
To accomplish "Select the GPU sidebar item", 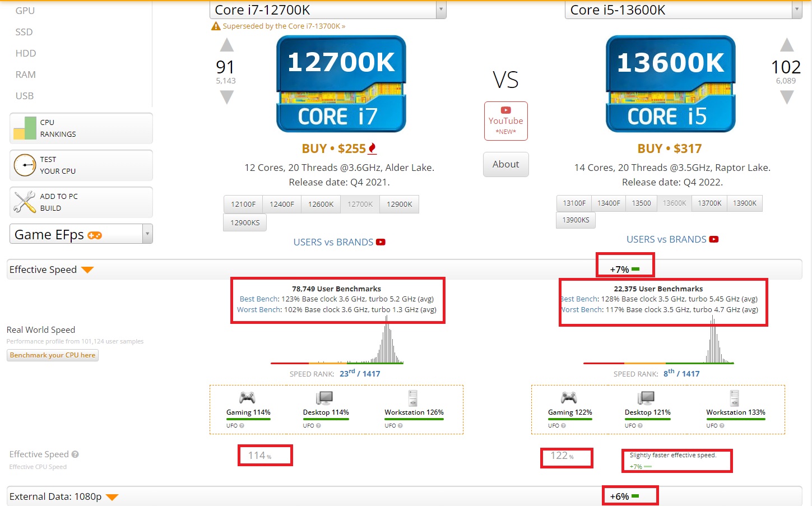I will (25, 11).
